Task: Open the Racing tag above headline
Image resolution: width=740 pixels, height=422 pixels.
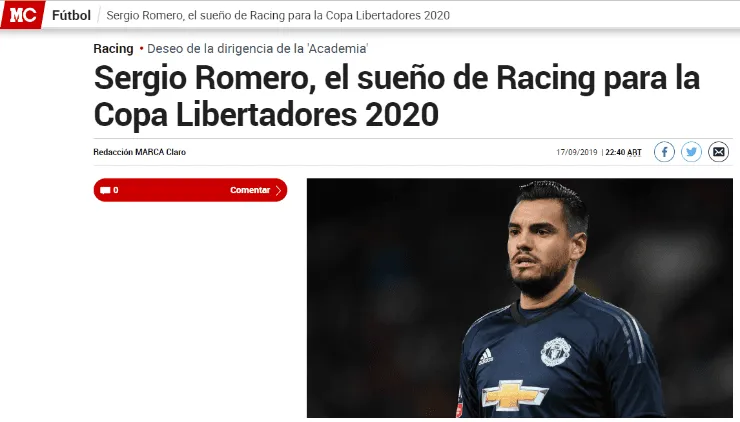Action: [113, 49]
